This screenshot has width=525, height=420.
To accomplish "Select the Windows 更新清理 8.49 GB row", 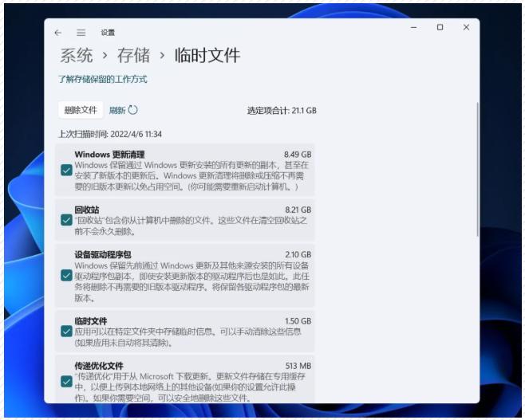I will [191, 170].
